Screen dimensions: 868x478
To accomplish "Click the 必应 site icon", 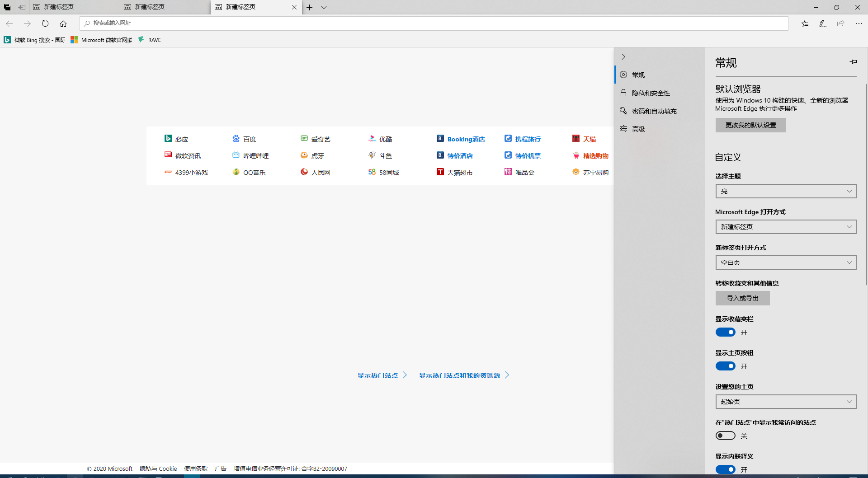I will pos(168,139).
